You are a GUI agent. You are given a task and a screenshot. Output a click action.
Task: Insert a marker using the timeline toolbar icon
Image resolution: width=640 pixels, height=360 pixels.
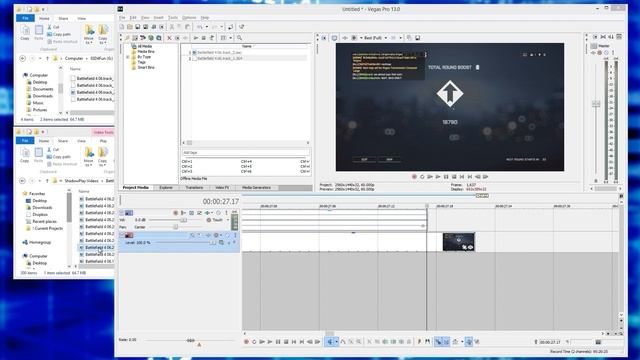pyautogui.click(x=419, y=342)
